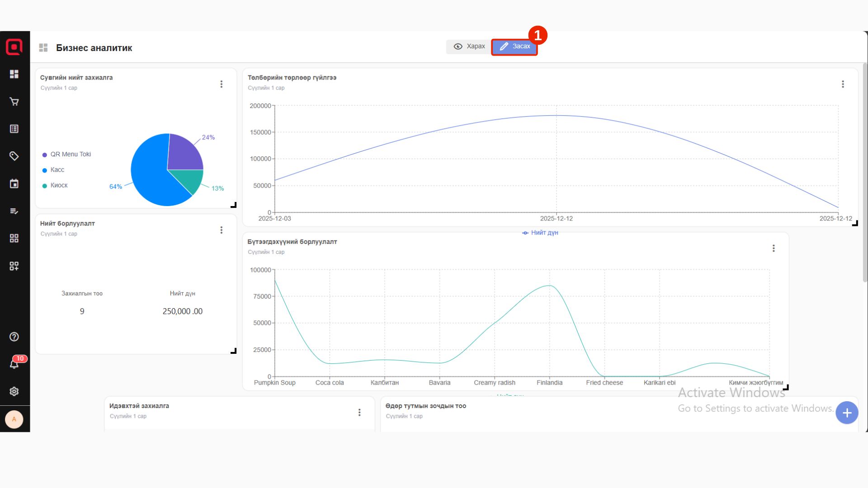Open the checklist sidebar icon
Screen dimensions: 868x488
click(14, 211)
